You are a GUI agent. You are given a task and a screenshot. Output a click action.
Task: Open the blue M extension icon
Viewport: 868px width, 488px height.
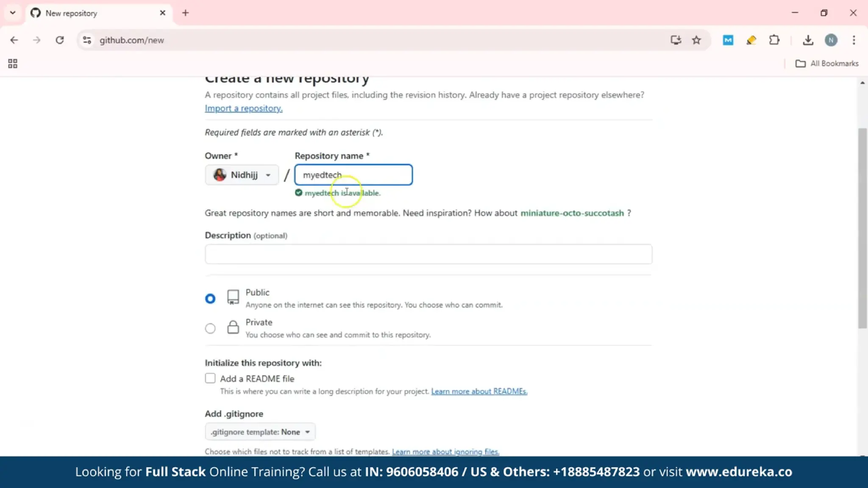point(728,40)
